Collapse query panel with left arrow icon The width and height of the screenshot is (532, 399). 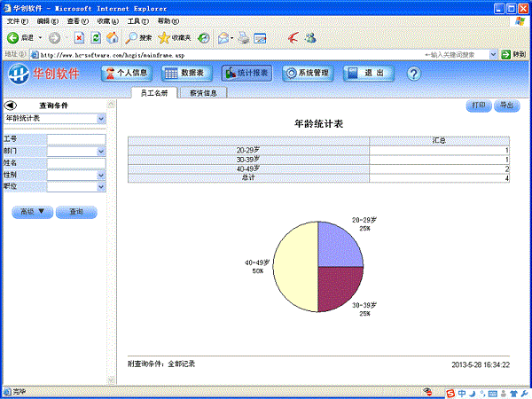coord(12,105)
